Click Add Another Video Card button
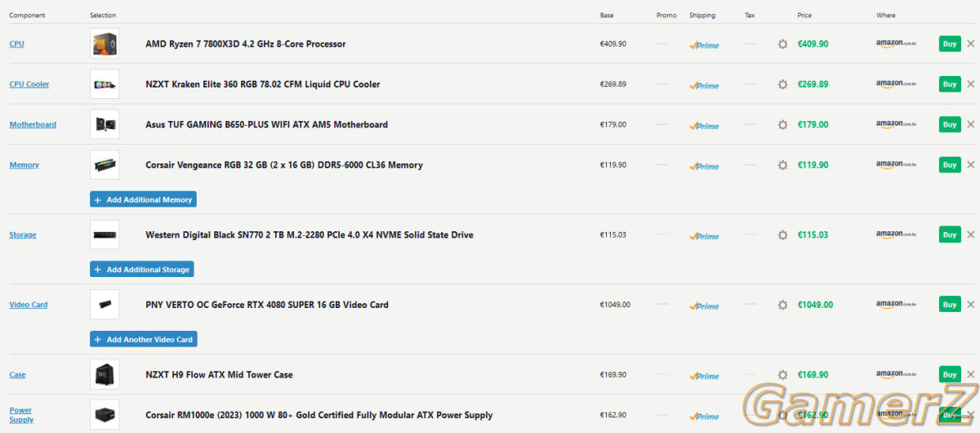Screen dimensions: 980x433 coord(143,339)
